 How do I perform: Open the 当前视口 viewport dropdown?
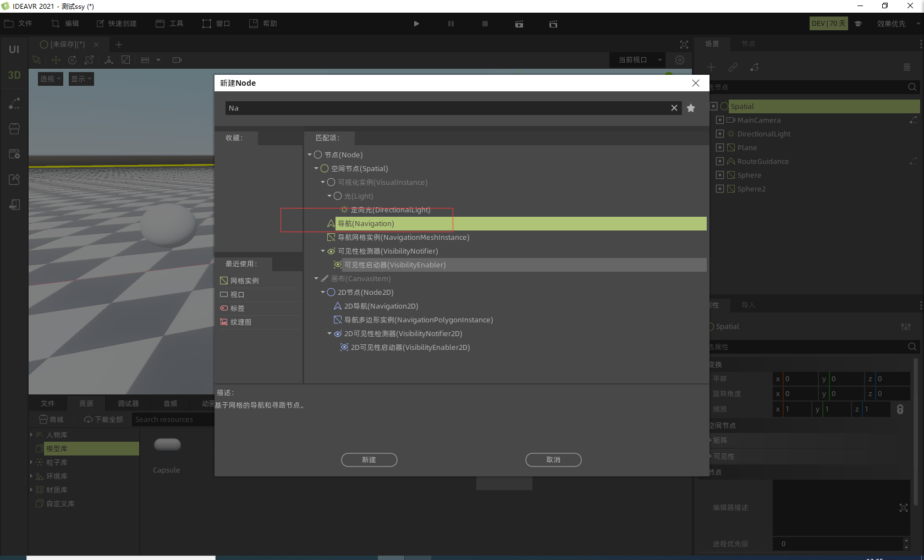coord(637,60)
